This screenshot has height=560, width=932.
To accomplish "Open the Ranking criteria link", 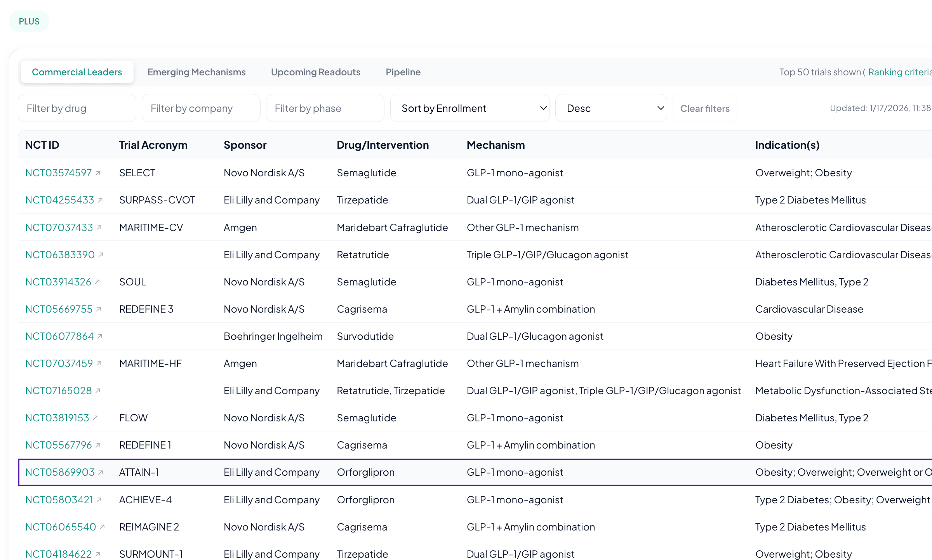I will coord(899,72).
